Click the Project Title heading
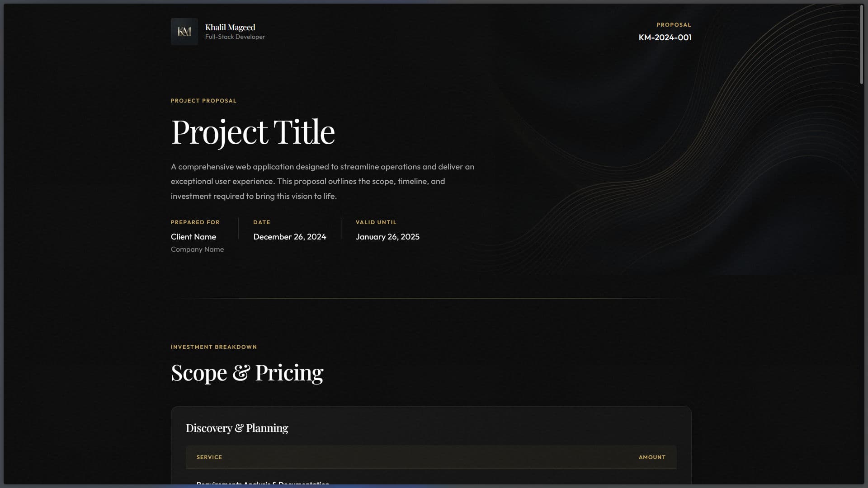 253,132
